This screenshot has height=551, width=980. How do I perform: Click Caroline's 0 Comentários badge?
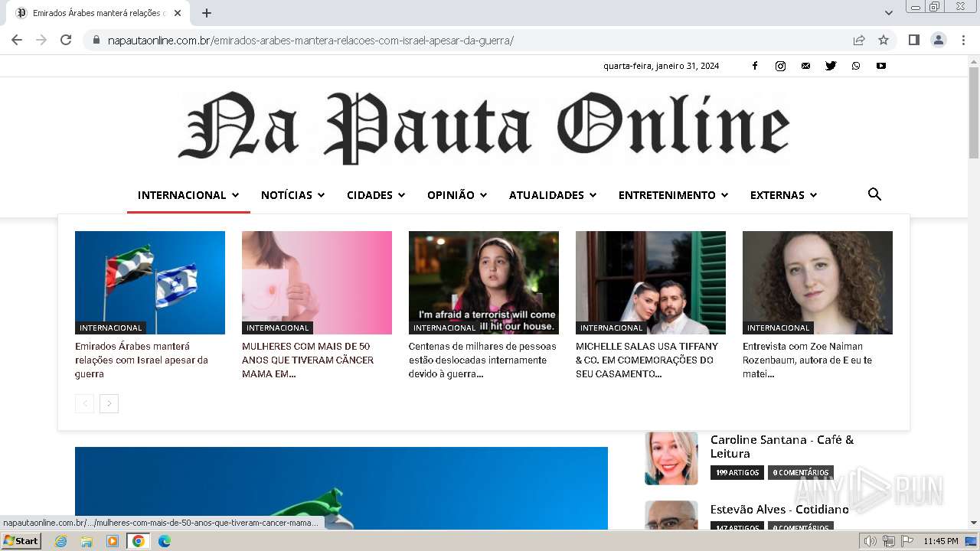tap(801, 473)
